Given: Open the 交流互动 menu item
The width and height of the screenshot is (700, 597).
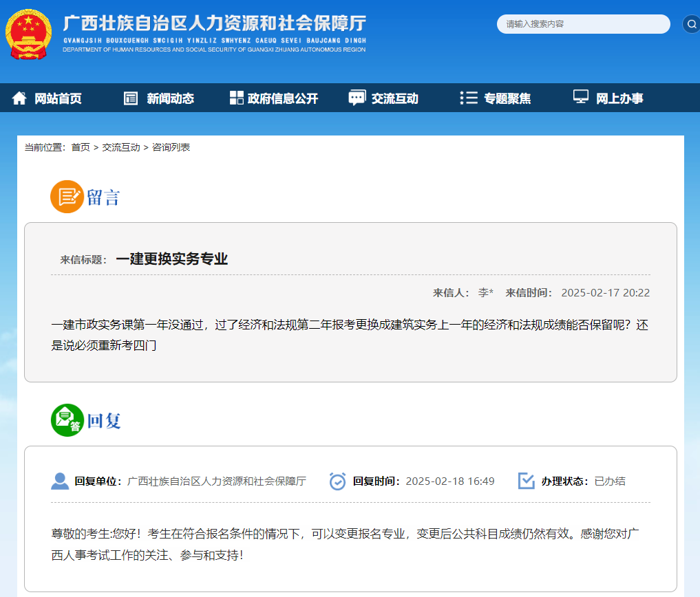Looking at the screenshot, I should [x=395, y=98].
